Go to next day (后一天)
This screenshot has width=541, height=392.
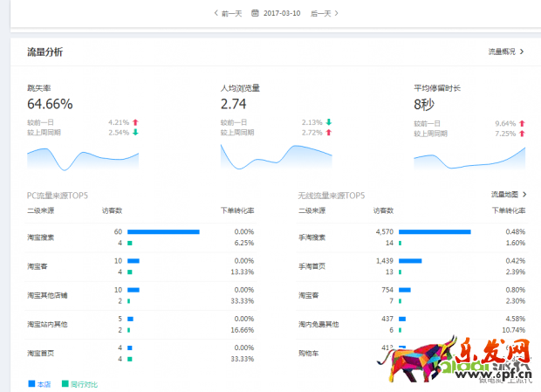pos(325,13)
